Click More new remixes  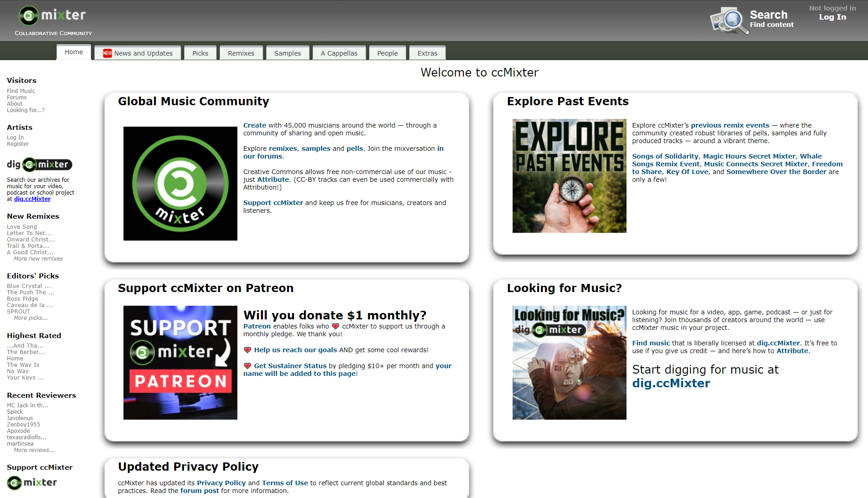click(x=38, y=259)
